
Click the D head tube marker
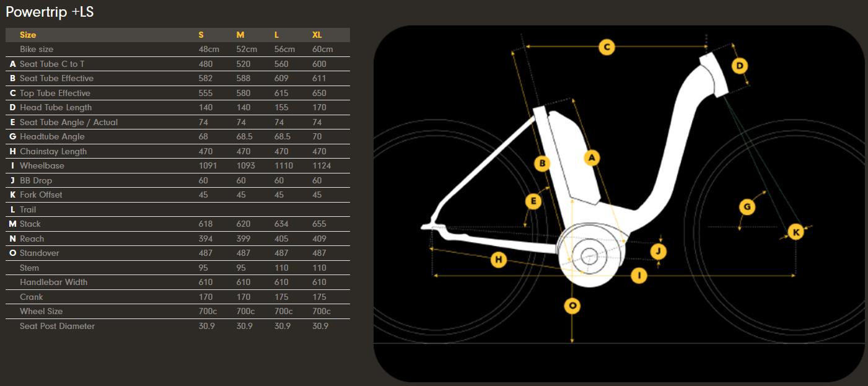740,66
